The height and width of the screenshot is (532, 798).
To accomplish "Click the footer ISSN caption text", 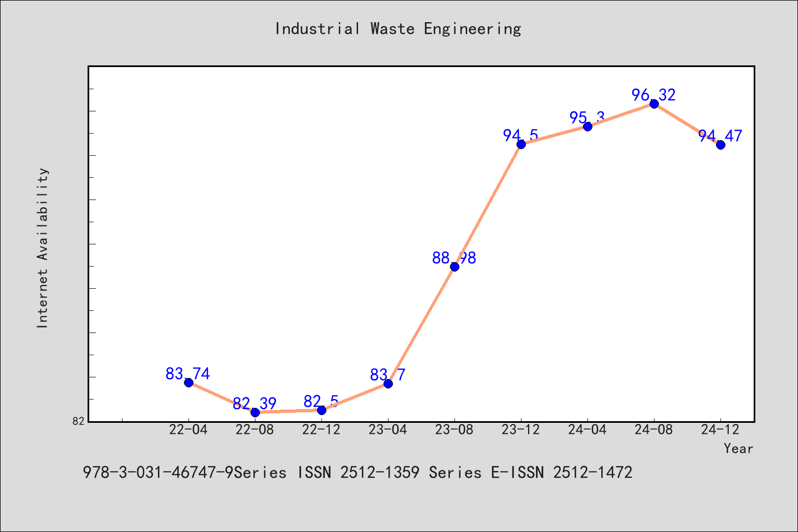I will tap(357, 472).
